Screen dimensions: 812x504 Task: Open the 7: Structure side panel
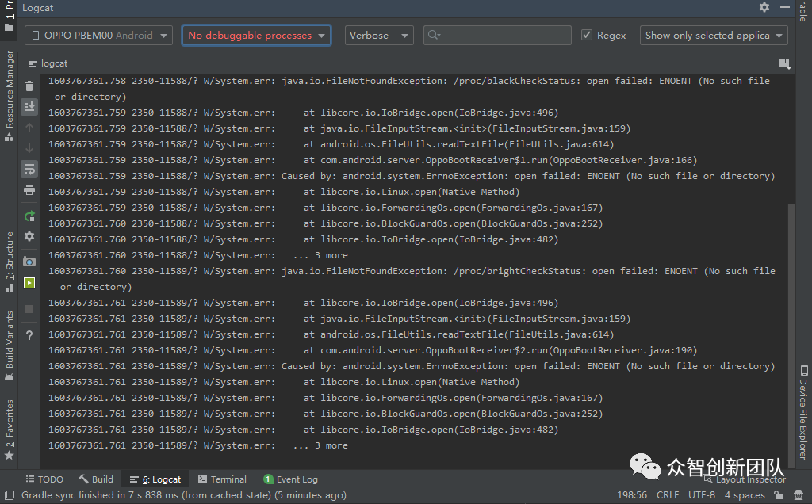pos(10,262)
